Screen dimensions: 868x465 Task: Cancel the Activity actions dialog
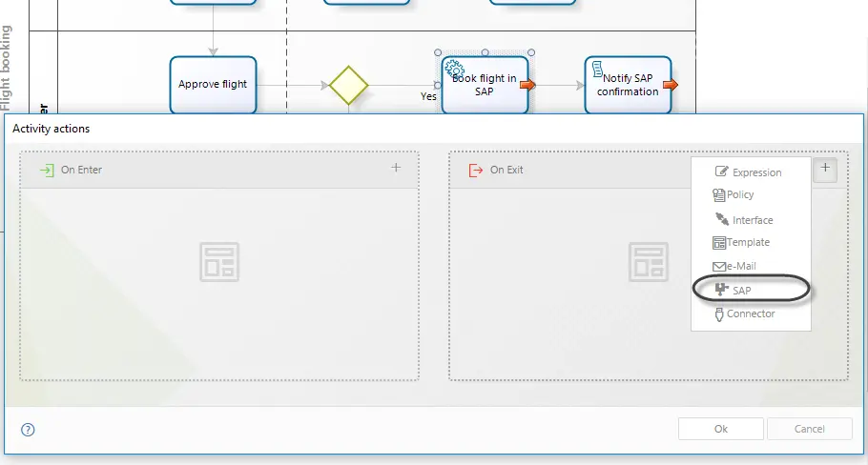point(809,429)
